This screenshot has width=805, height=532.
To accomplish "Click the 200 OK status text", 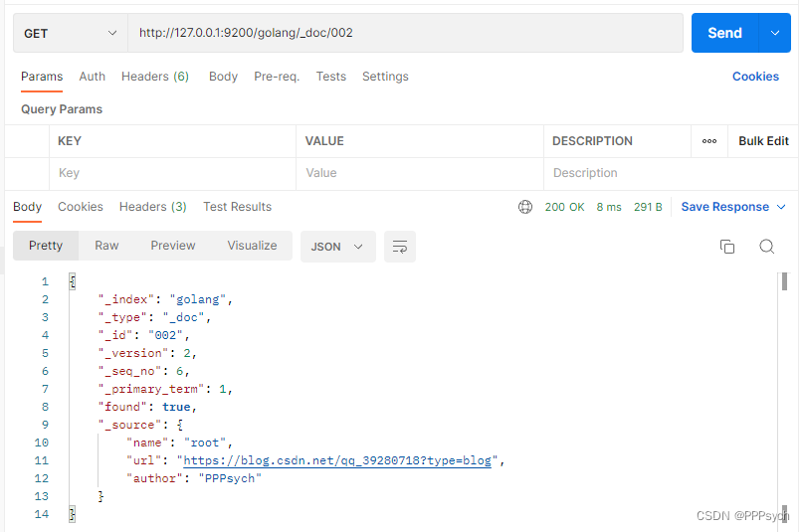I will [x=564, y=207].
